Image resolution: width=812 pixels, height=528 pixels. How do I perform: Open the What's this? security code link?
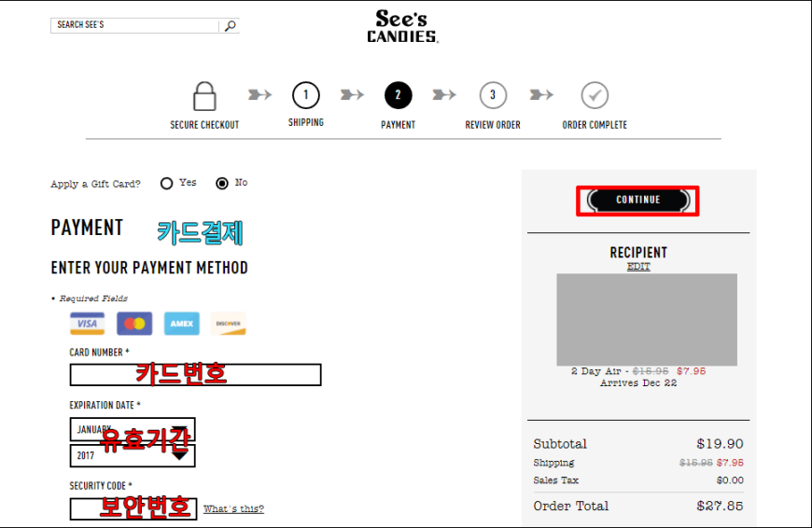[233, 508]
